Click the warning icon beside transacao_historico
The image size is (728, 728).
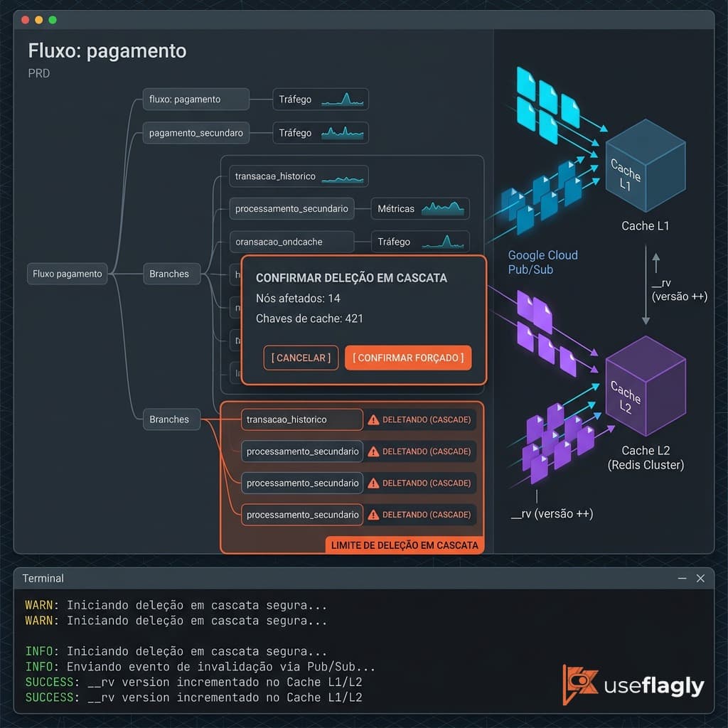coord(373,419)
